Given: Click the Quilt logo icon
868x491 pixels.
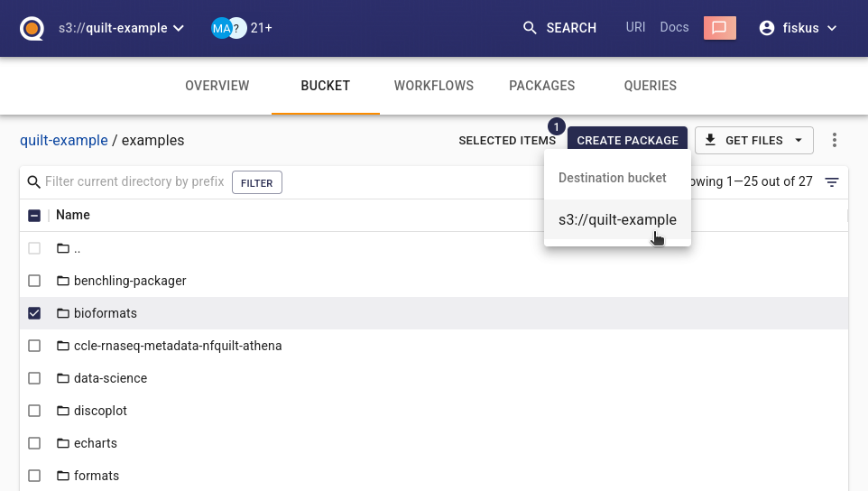Looking at the screenshot, I should click(x=32, y=28).
